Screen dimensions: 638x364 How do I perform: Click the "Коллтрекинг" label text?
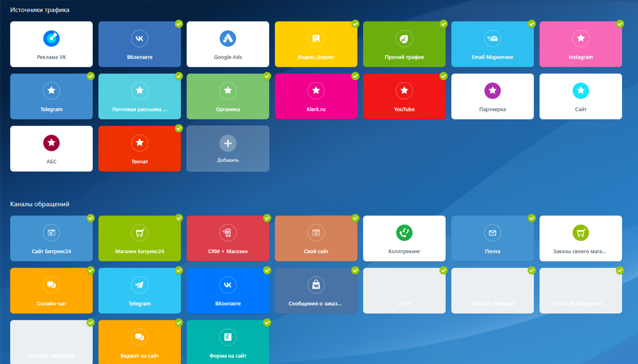pos(404,251)
